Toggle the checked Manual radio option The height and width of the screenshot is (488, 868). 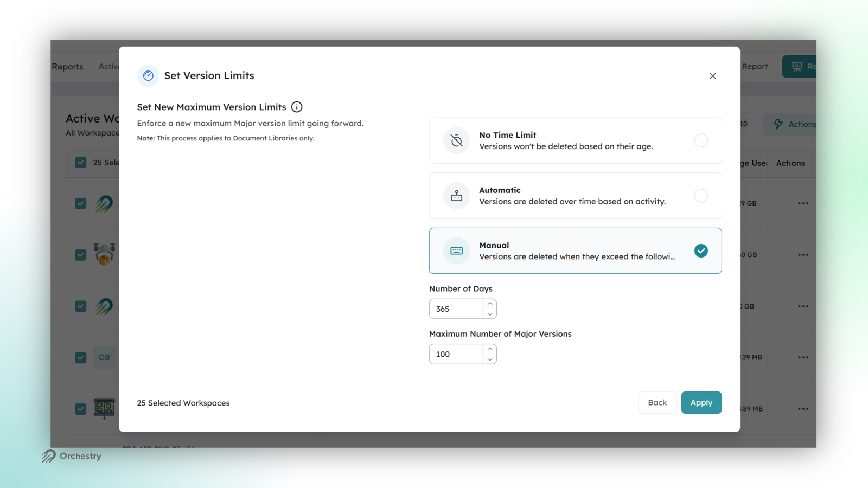pyautogui.click(x=701, y=251)
